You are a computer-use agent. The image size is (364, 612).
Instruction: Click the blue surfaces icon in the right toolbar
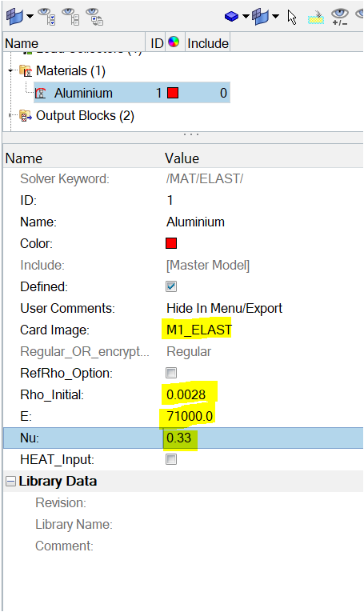point(260,17)
